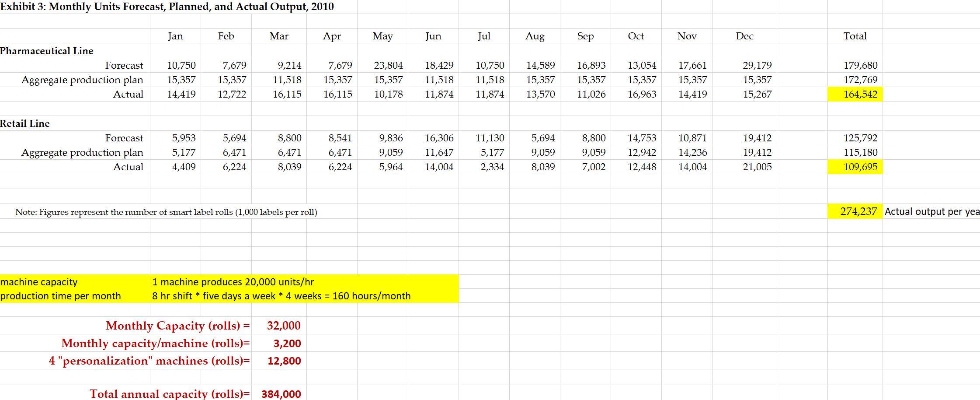The height and width of the screenshot is (400, 980).
Task: Select the highlighted Retail actual total 109,695
Action: (x=855, y=167)
